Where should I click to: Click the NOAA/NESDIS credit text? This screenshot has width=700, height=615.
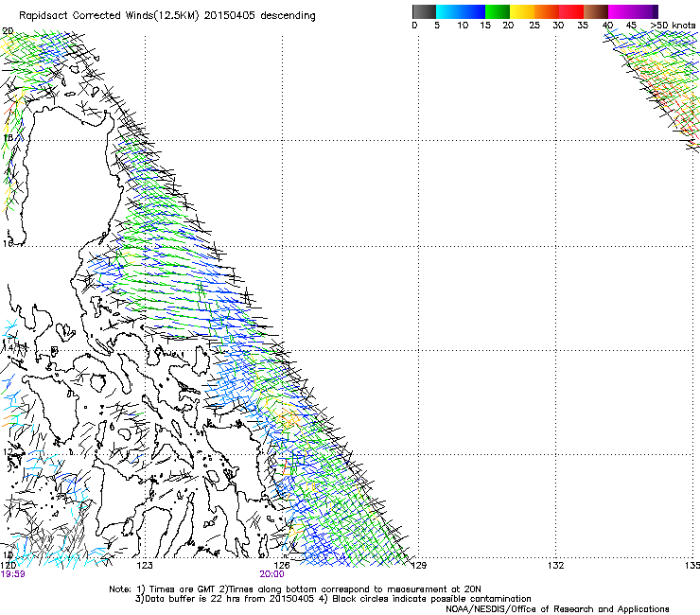557,609
